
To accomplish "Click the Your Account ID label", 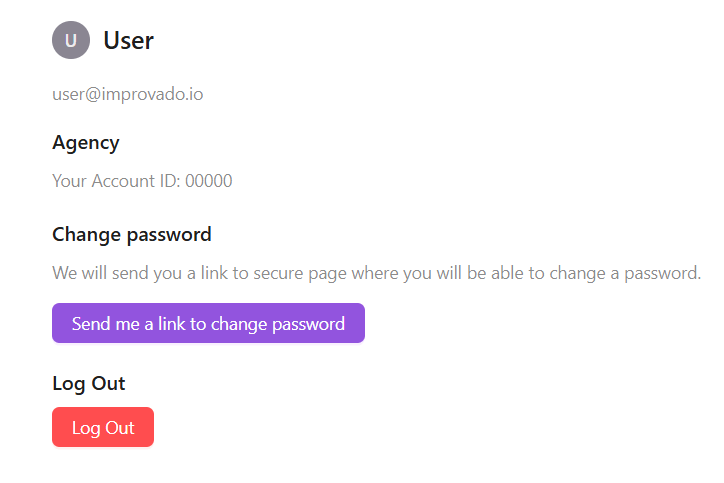I will (x=116, y=181).
